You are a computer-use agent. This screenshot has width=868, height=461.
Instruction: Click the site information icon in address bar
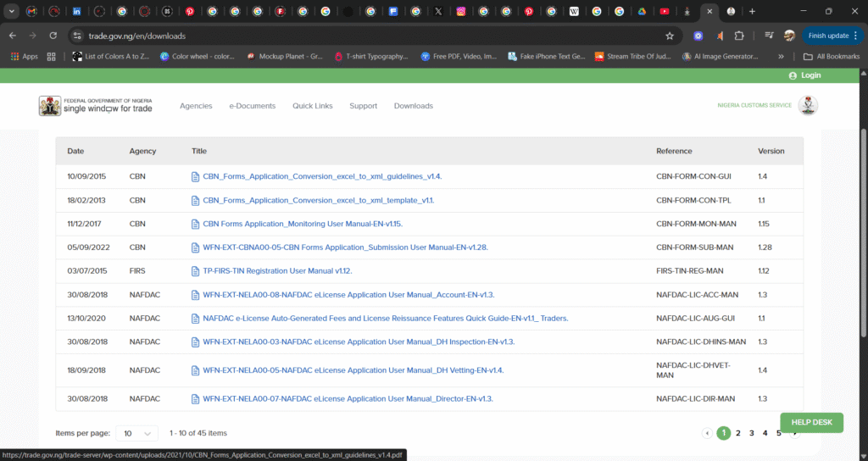coord(77,36)
